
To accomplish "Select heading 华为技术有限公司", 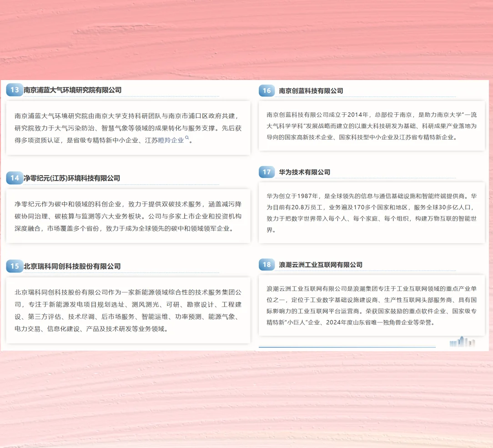I will pyautogui.click(x=305, y=172).
